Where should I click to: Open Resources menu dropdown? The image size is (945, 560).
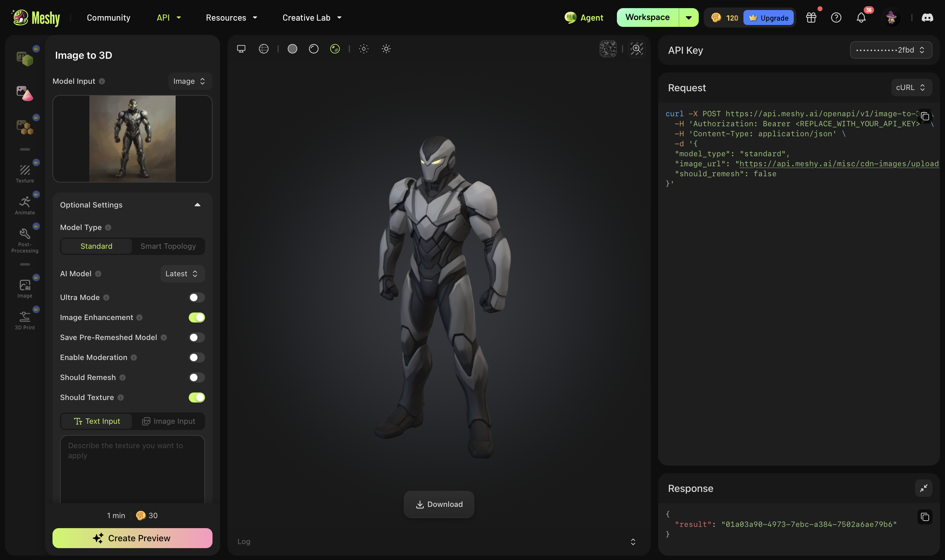231,18
